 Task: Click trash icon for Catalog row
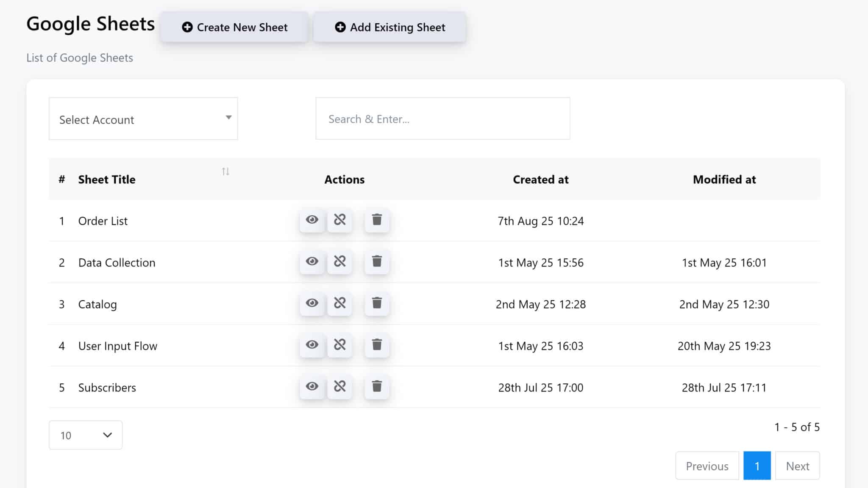pyautogui.click(x=377, y=303)
